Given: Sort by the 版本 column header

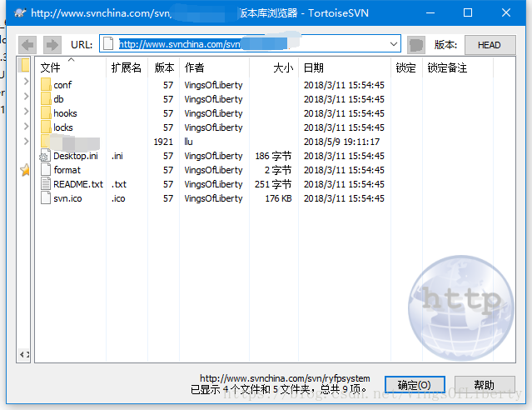Looking at the screenshot, I should pos(163,67).
